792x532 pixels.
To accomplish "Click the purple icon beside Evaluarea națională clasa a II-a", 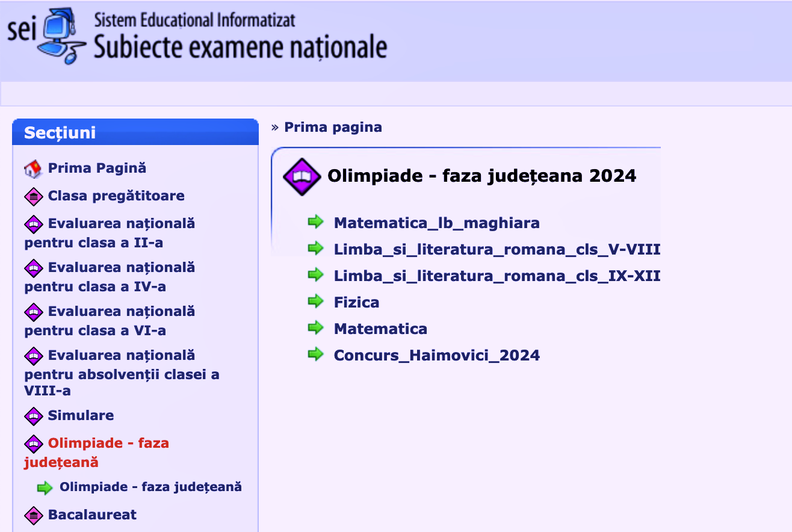I will 34,224.
